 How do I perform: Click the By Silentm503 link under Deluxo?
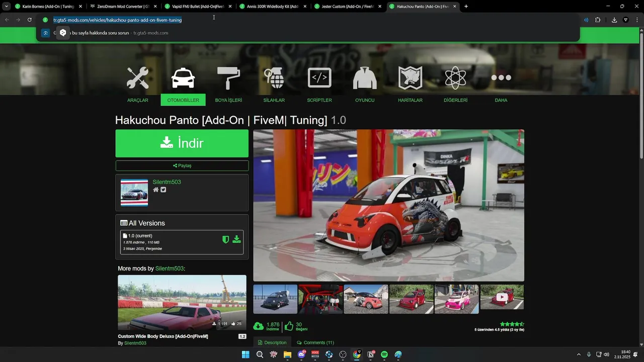pos(135,343)
